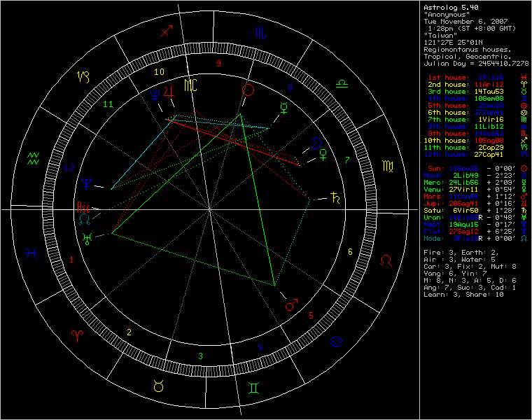Click the Venus glyph beside the Moon

323,155
